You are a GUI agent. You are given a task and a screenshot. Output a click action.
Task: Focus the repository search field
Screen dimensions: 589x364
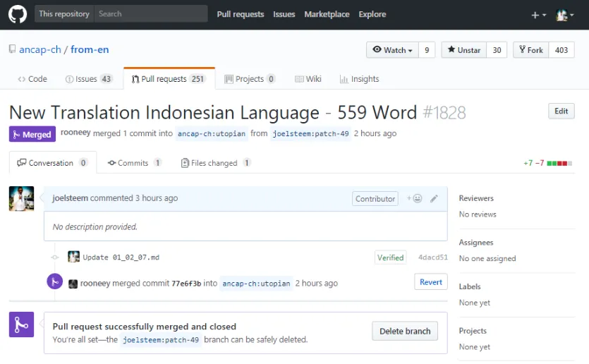[x=151, y=14]
